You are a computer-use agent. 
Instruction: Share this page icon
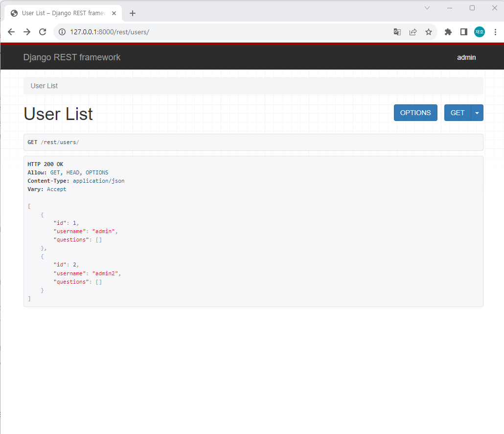[x=413, y=32]
